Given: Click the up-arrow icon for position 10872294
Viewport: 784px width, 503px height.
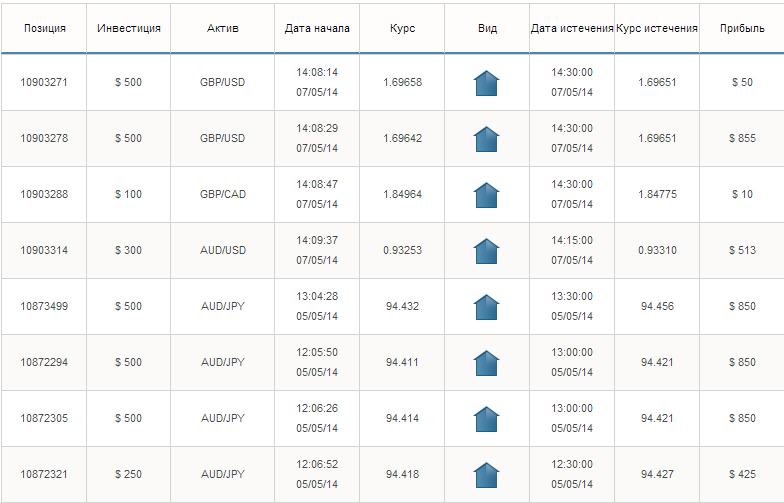Looking at the screenshot, I should pyautogui.click(x=486, y=363).
